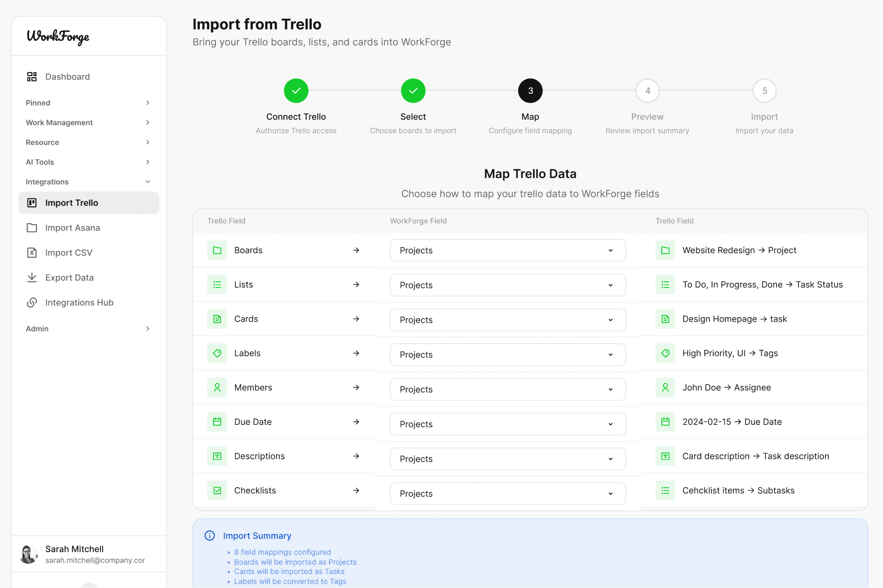Open the Projects dropdown for Labels mapping
Screen dimensions: 883x588
coord(507,354)
